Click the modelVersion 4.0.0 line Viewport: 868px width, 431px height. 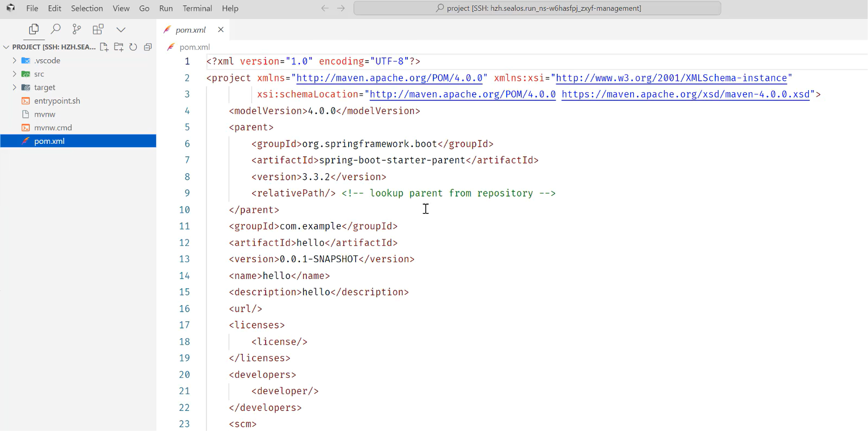tap(325, 111)
